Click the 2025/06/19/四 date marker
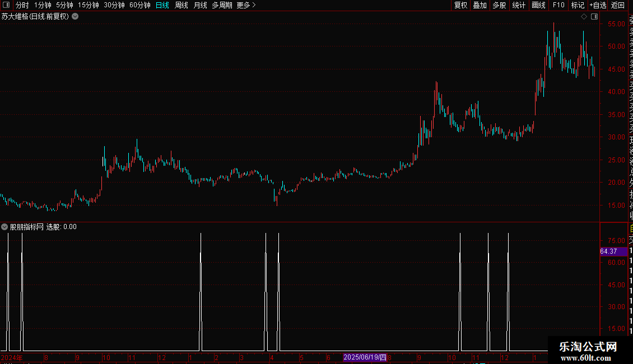Image resolution: width=633 pixels, height=364 pixels. point(365,357)
